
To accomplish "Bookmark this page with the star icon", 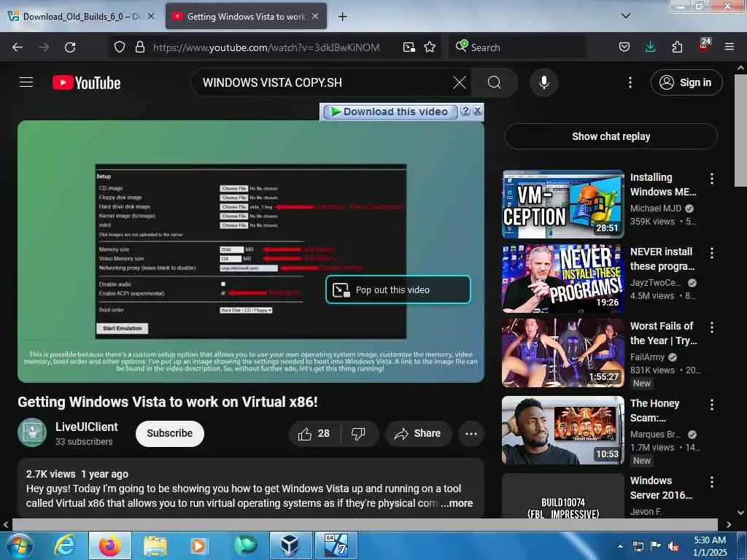I will (x=430, y=47).
